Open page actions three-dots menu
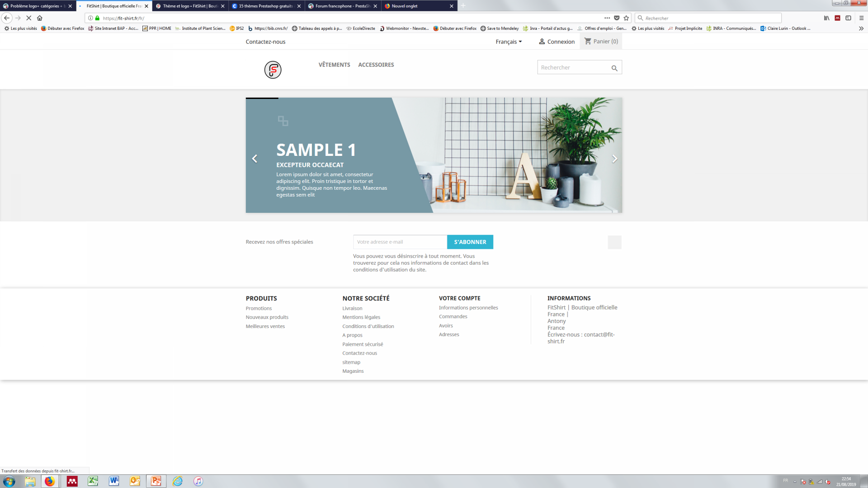The image size is (868, 488). tap(607, 18)
